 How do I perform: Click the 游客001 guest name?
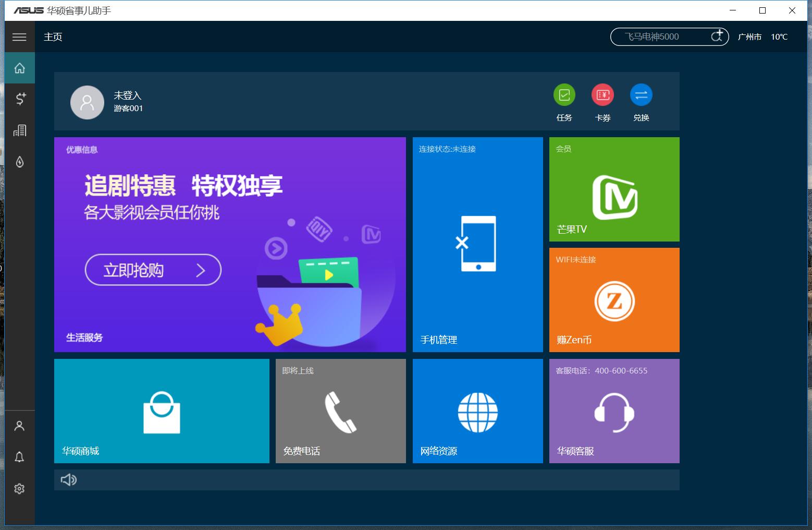pos(128,109)
